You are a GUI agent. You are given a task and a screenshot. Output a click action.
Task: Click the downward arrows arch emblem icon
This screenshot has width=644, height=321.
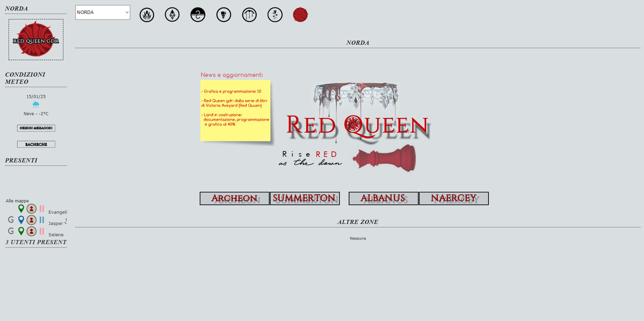[249, 15]
